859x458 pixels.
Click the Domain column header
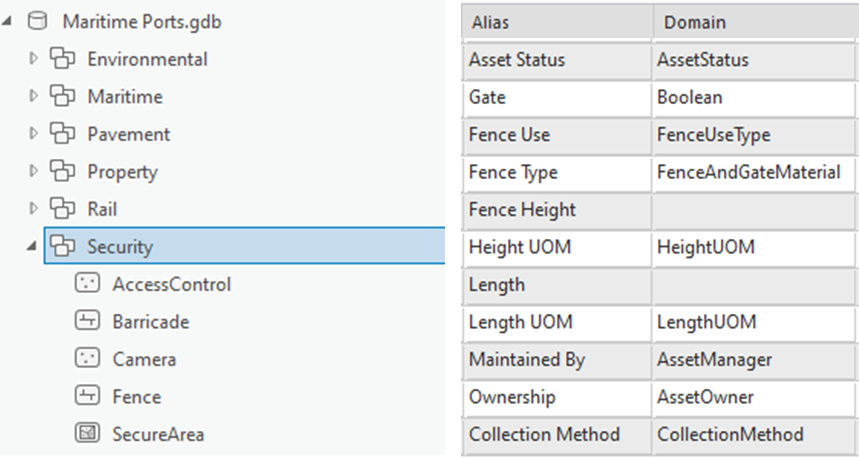[754, 22]
